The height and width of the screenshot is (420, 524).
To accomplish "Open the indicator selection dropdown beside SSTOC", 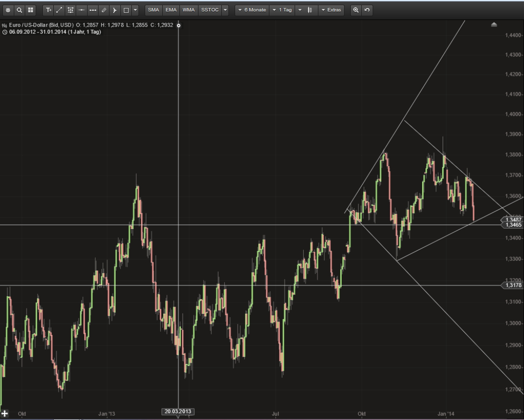I will point(224,10).
